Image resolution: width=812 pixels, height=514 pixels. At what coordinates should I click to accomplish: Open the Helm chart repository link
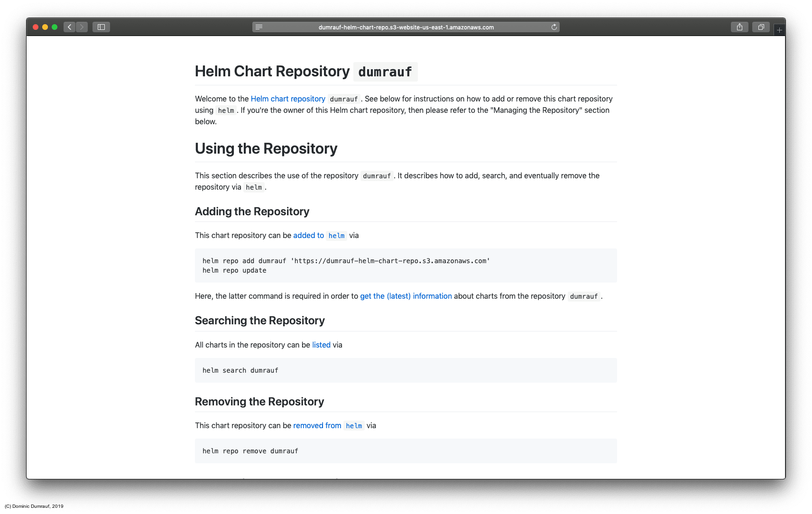(288, 99)
